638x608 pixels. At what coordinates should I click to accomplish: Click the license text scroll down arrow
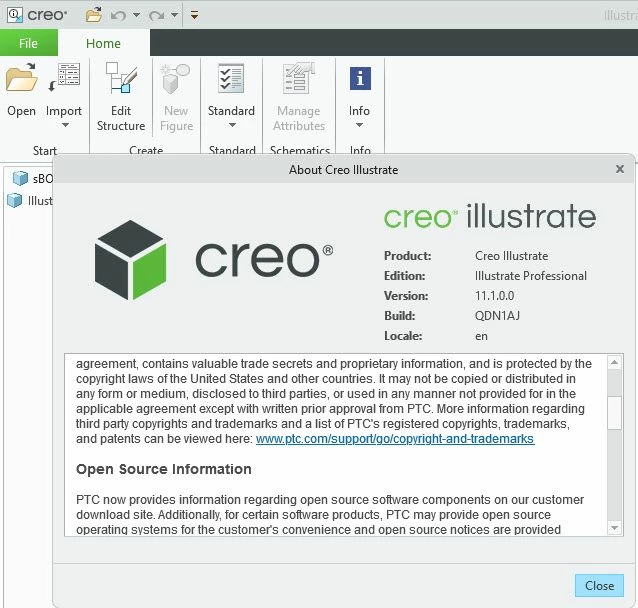(614, 528)
